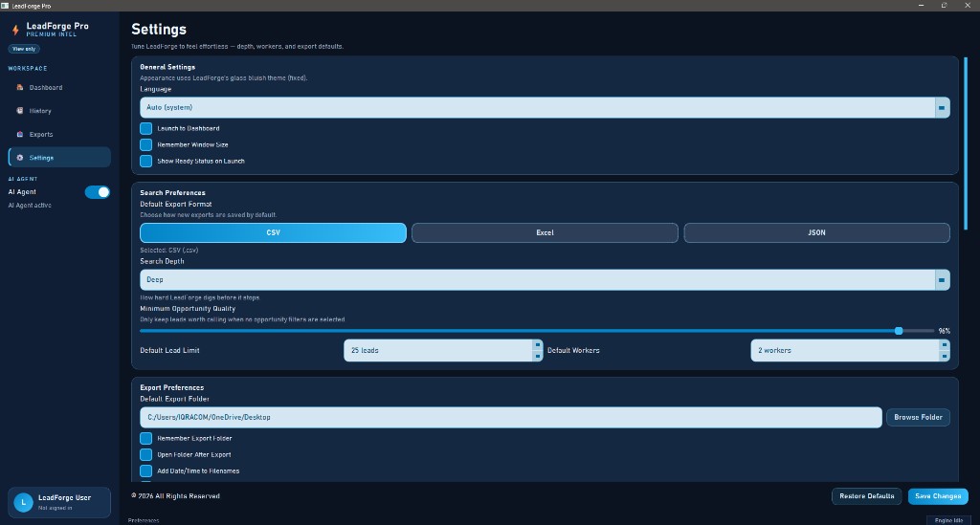Open the Dashboard page

[59, 87]
